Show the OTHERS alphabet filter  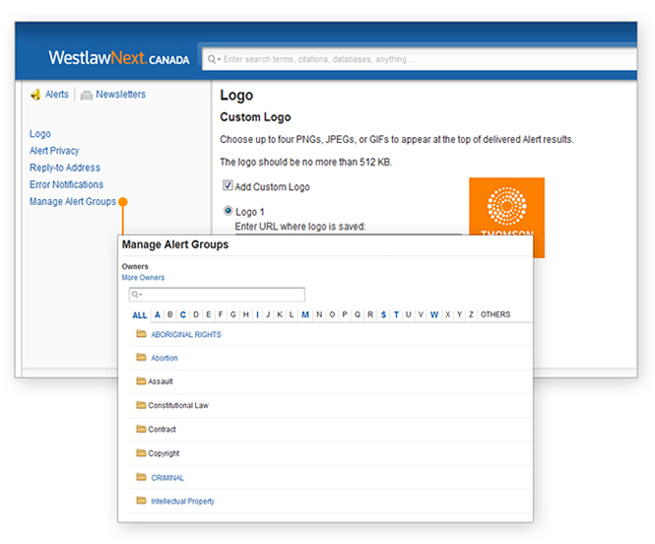pos(495,315)
